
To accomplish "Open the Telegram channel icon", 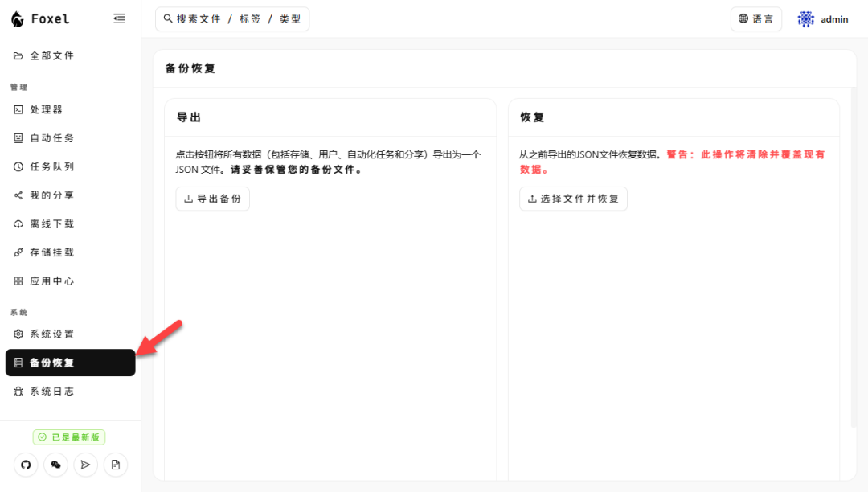I will (x=85, y=465).
